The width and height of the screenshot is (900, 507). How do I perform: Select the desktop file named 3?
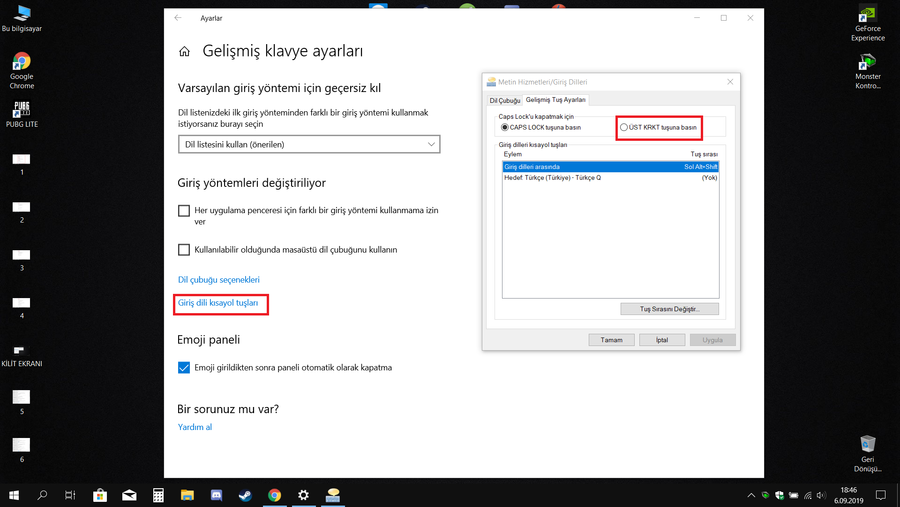point(22,260)
